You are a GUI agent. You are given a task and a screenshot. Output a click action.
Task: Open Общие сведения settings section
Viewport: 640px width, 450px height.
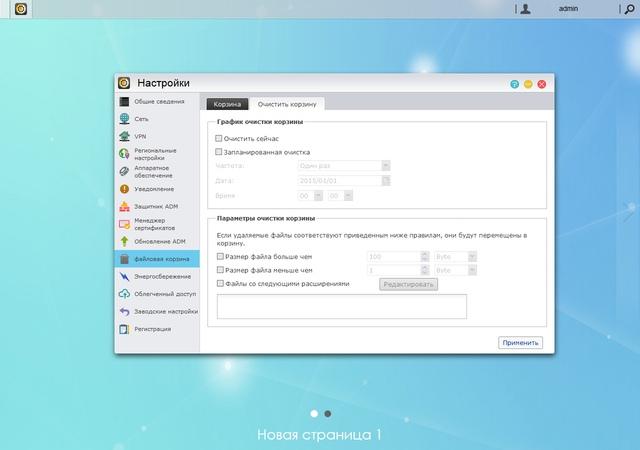[x=157, y=101]
